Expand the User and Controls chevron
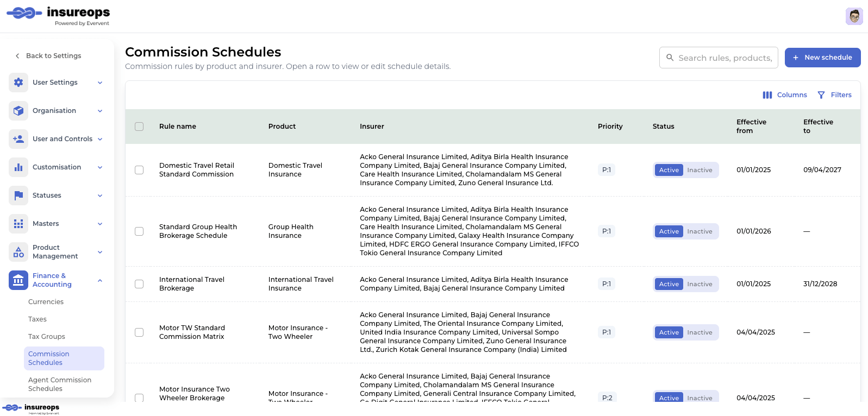 (x=100, y=139)
